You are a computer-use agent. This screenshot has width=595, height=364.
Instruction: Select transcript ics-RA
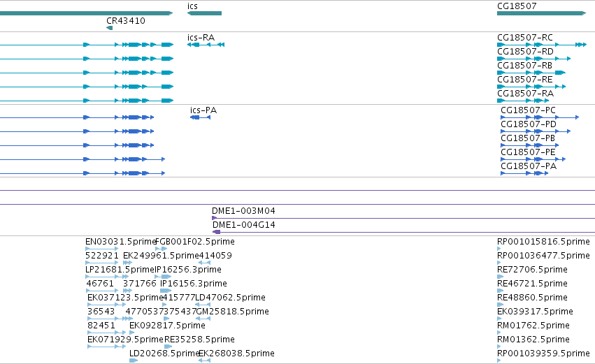[201, 38]
